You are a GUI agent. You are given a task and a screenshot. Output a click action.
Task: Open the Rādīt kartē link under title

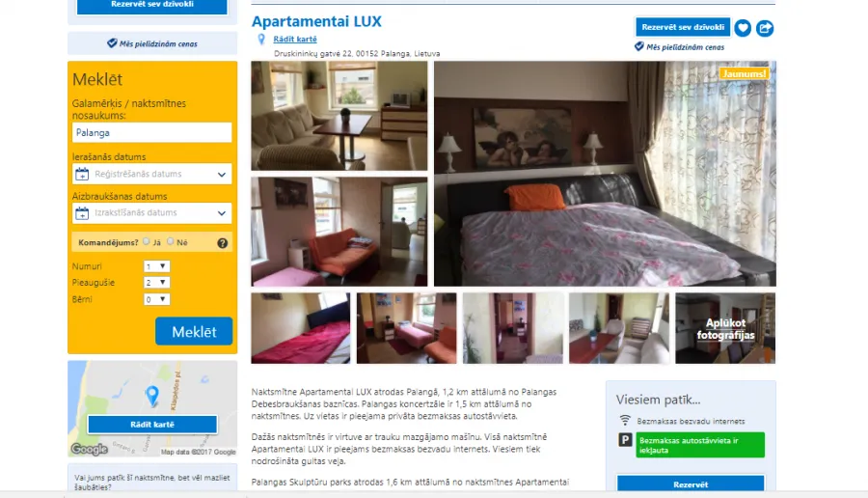point(295,39)
